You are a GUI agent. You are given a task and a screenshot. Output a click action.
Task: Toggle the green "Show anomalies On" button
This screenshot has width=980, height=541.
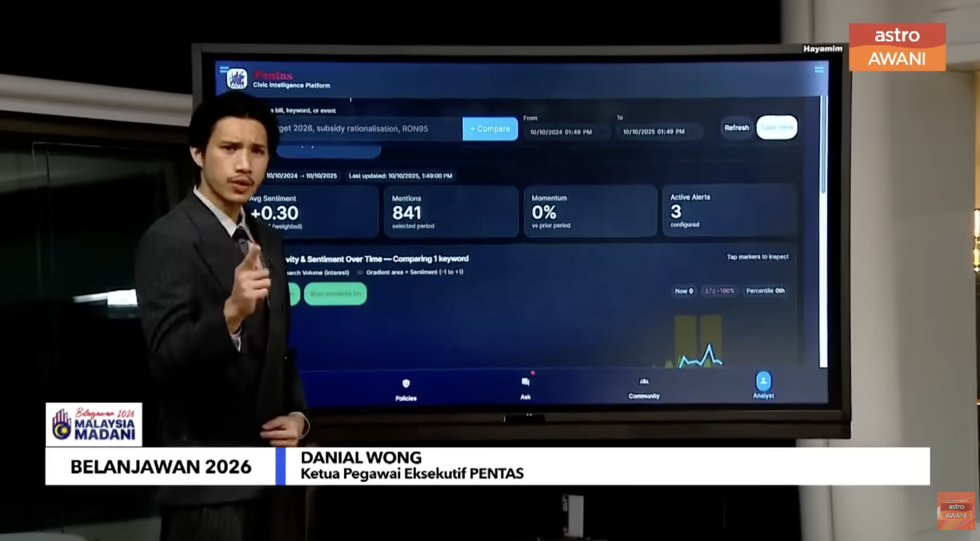tap(335, 294)
